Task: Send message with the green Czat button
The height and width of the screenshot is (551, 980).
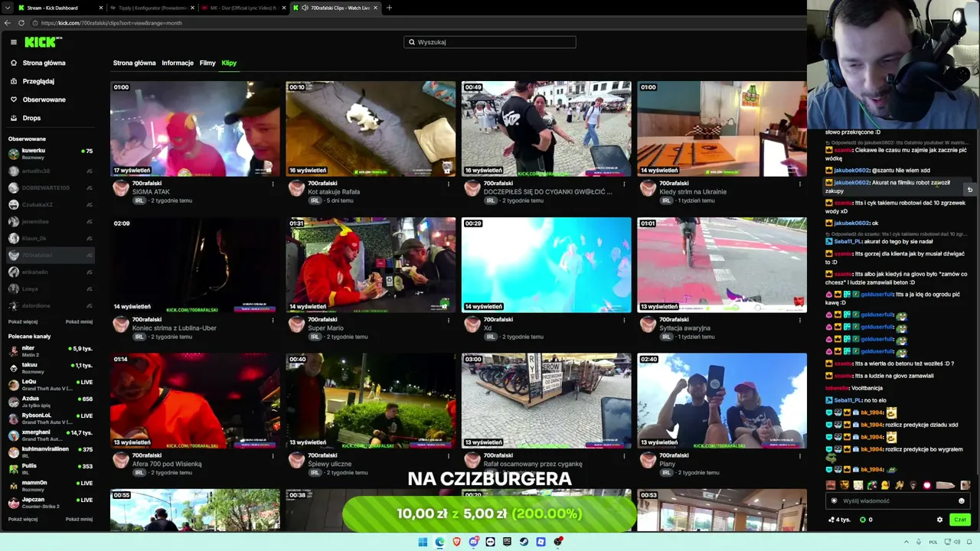Action: click(x=959, y=520)
